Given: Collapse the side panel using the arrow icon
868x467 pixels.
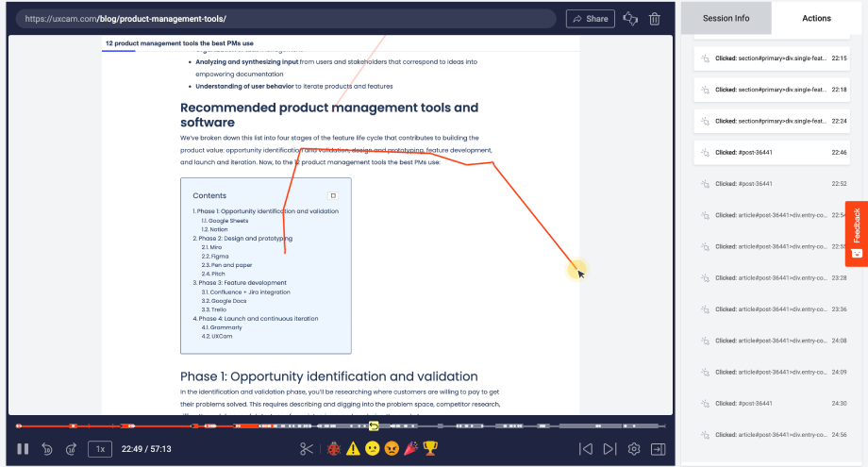Looking at the screenshot, I should [659, 449].
